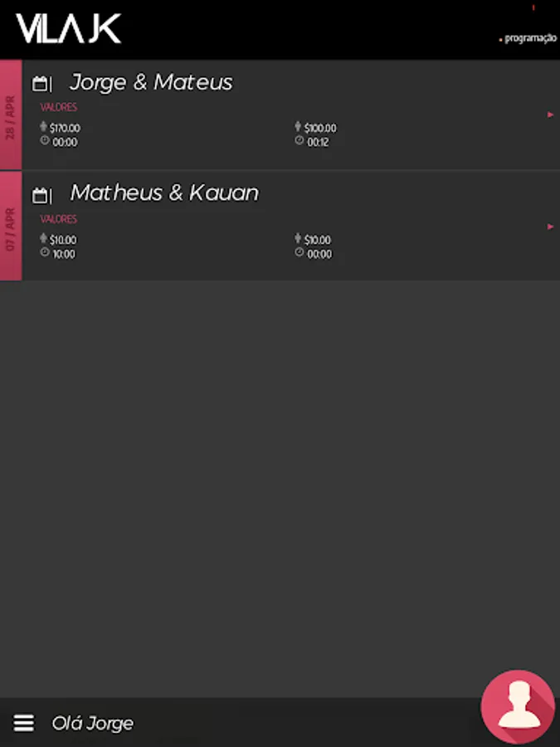Viewport: 560px width, 747px height.
Task: Open the hamburger menu icon
Action: point(23,722)
